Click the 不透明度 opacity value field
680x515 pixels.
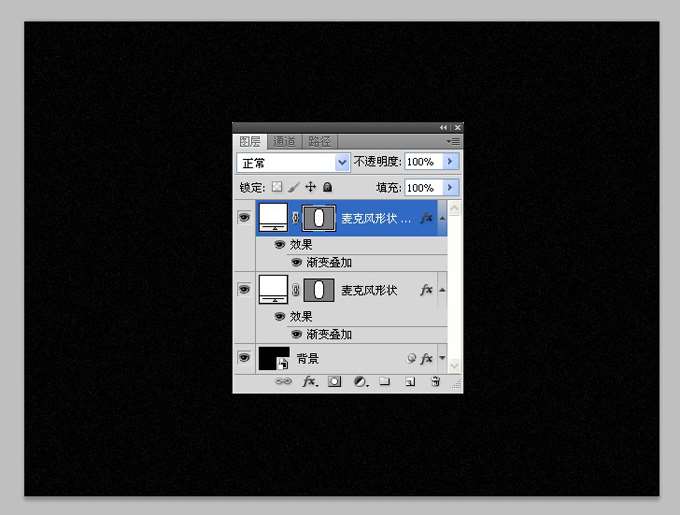[x=423, y=162]
